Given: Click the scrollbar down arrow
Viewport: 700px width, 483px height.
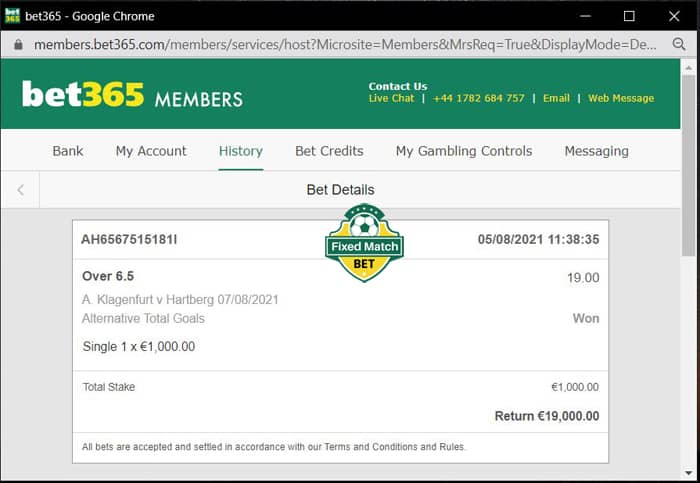Looking at the screenshot, I should tap(688, 473).
